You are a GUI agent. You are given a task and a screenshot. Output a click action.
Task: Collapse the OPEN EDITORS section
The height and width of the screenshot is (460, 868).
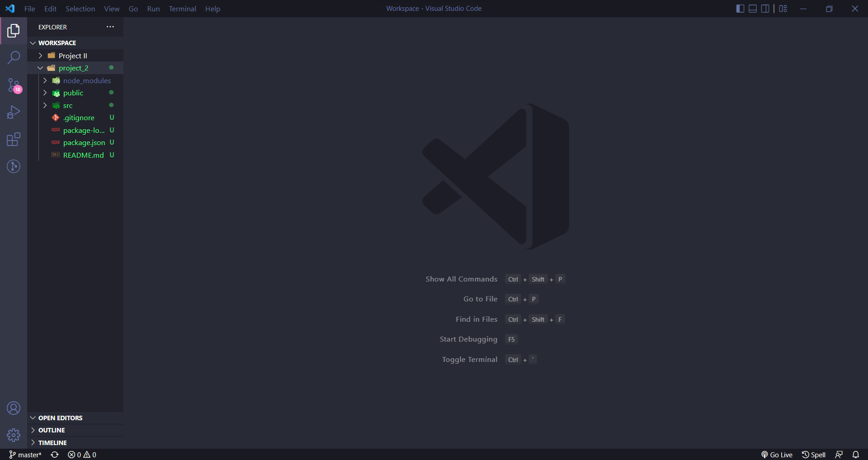75,418
